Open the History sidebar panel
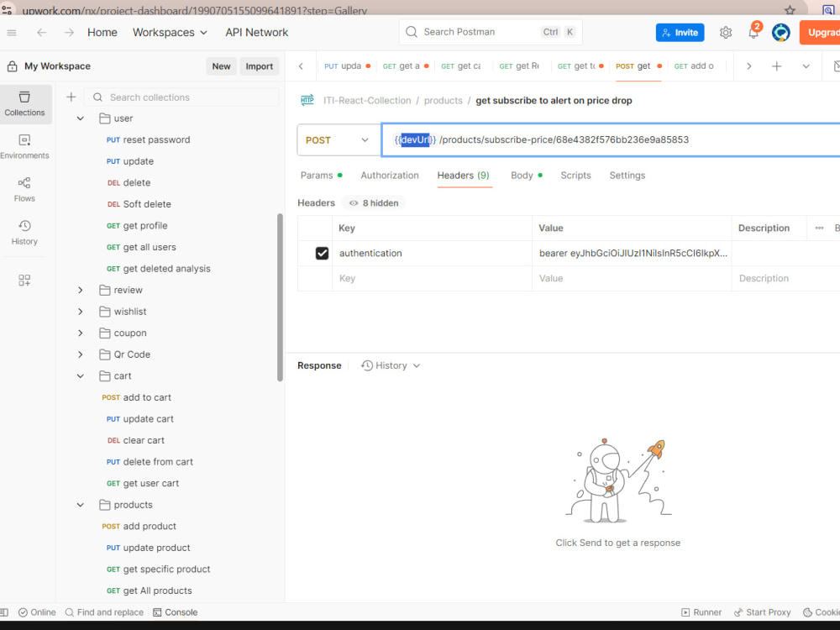The width and height of the screenshot is (840, 630). click(x=24, y=233)
